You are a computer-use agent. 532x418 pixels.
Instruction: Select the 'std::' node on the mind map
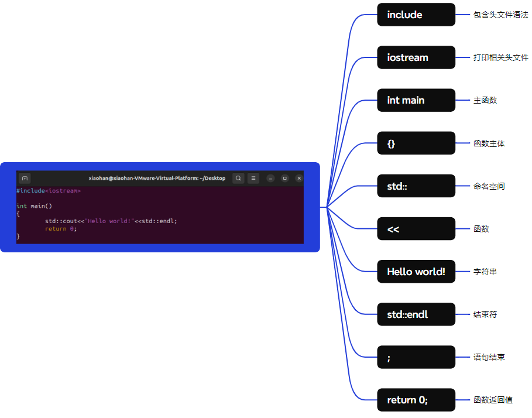(x=416, y=186)
